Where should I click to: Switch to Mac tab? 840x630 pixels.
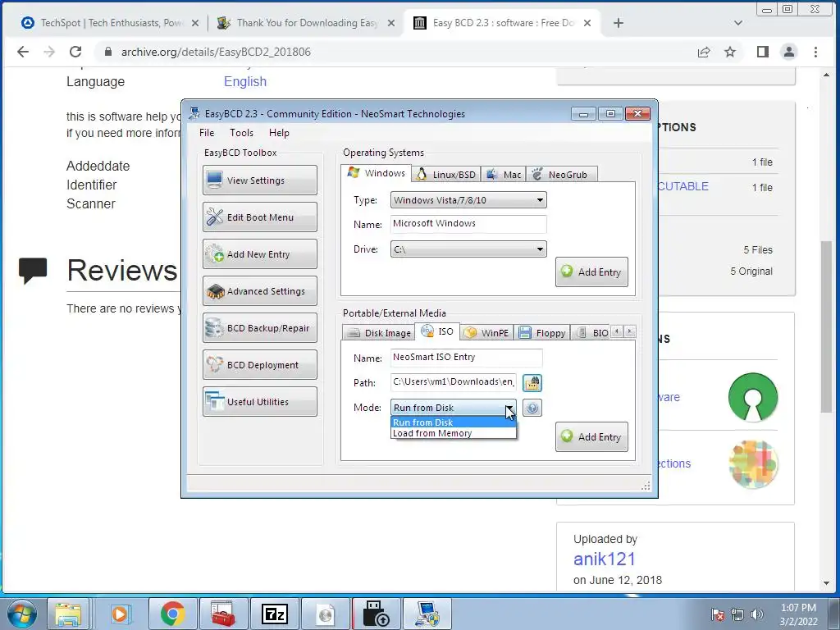(x=504, y=175)
